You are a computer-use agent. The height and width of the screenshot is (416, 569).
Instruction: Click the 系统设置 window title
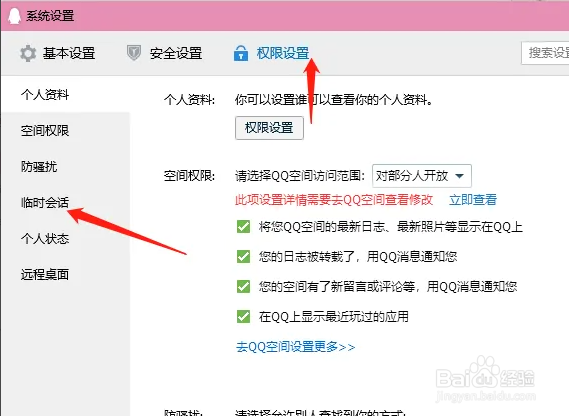[50, 16]
